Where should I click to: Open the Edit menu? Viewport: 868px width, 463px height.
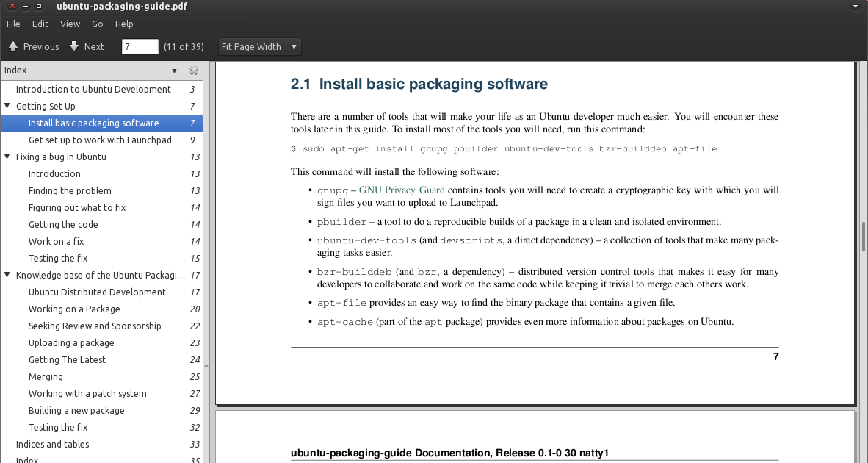40,24
